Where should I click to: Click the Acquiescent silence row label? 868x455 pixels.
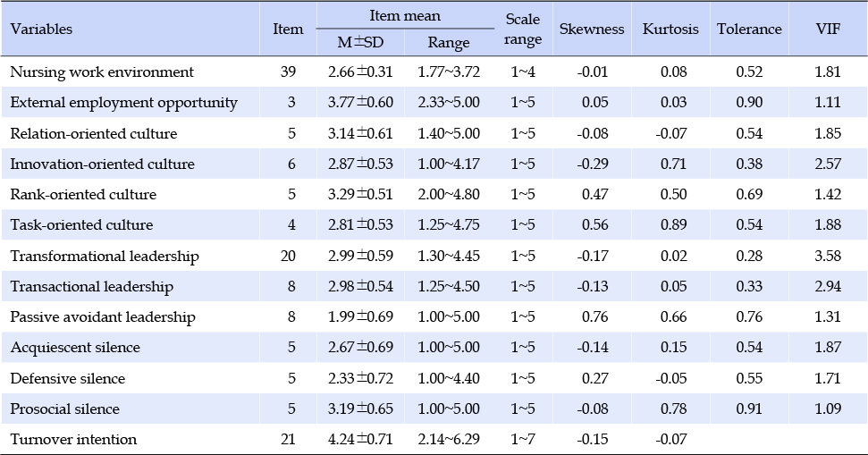click(x=75, y=348)
